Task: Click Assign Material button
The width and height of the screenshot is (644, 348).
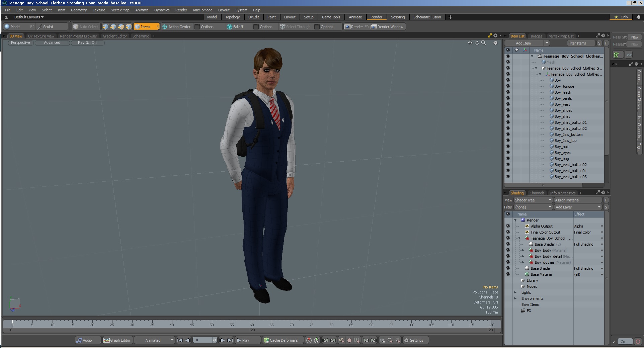Action: (578, 200)
